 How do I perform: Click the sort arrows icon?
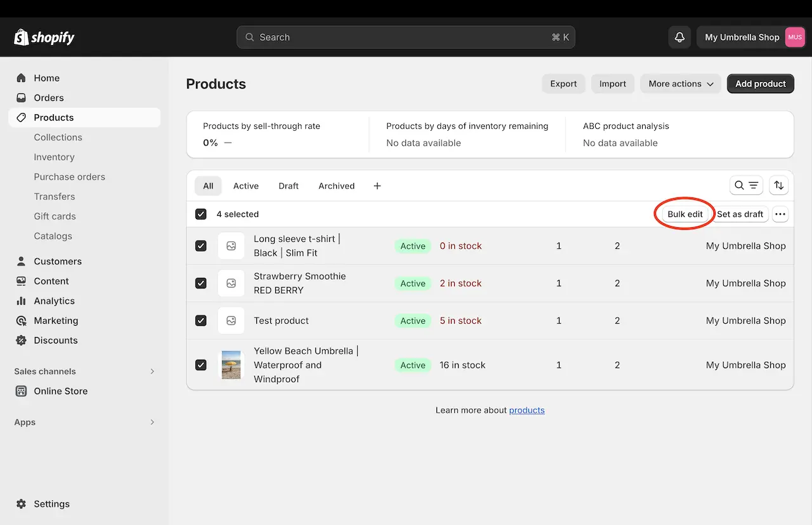[778, 185]
